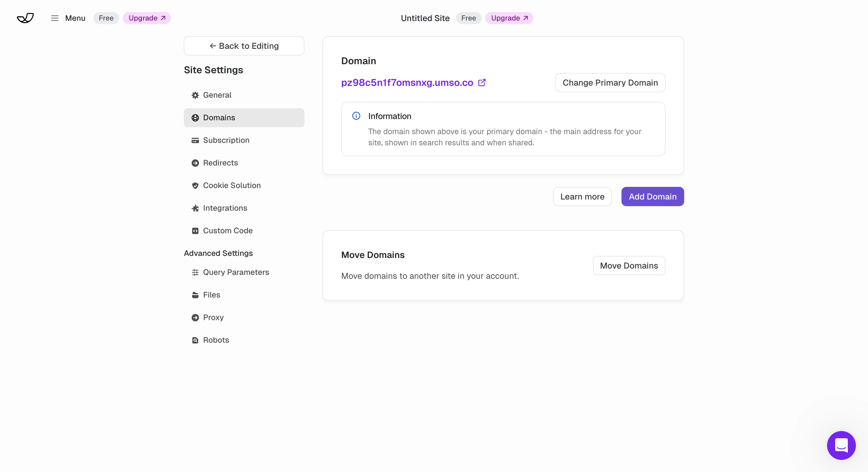Open the Files folder icon
This screenshot has height=472, width=868.
pos(195,295)
